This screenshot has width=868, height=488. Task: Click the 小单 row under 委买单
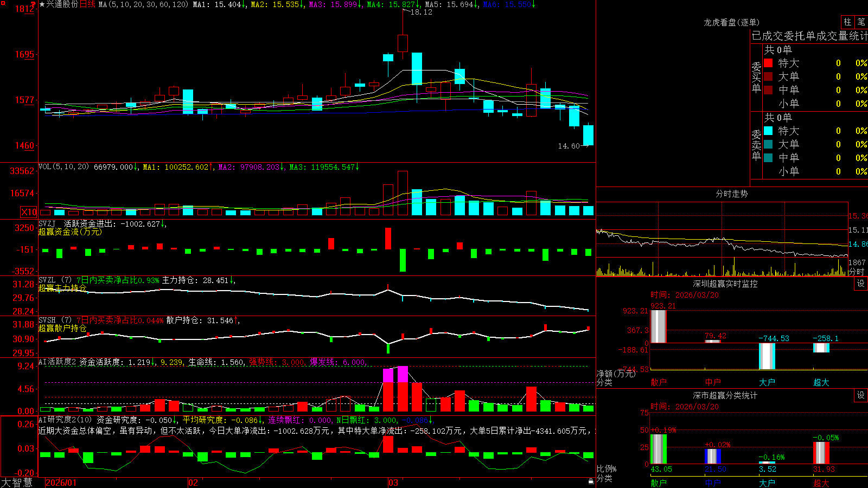click(x=815, y=104)
